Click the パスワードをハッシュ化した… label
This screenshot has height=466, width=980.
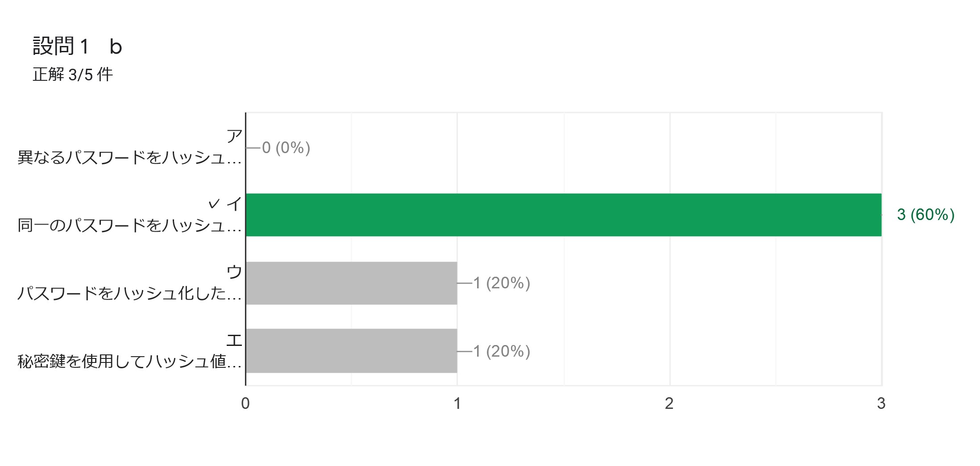pos(129,293)
